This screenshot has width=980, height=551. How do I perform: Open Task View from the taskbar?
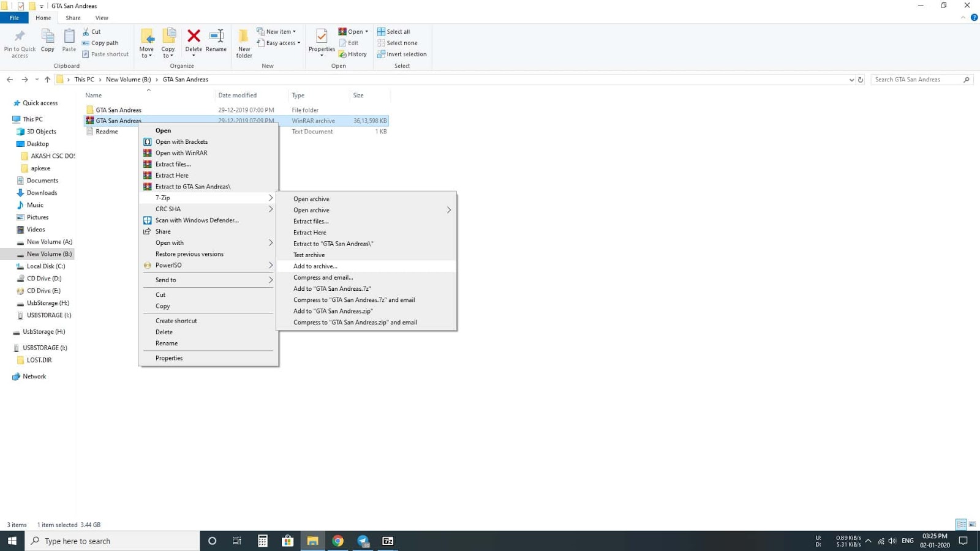(x=237, y=541)
